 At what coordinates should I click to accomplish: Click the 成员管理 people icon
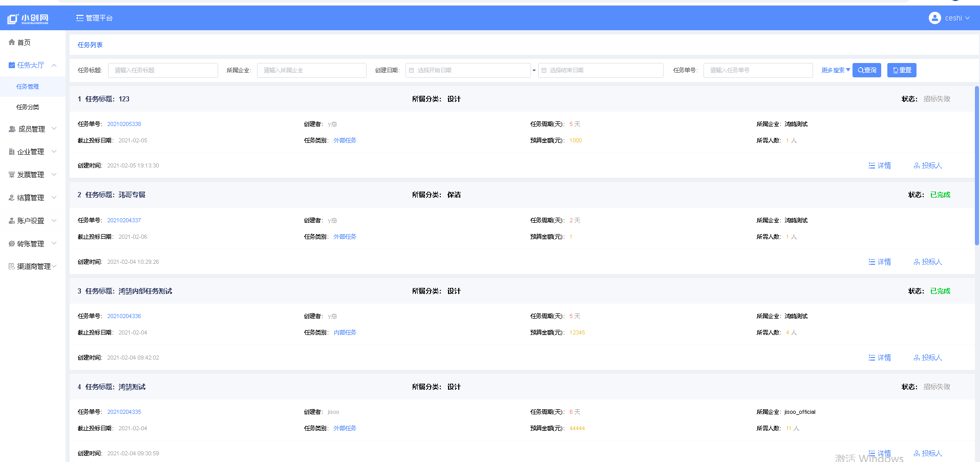tap(12, 129)
